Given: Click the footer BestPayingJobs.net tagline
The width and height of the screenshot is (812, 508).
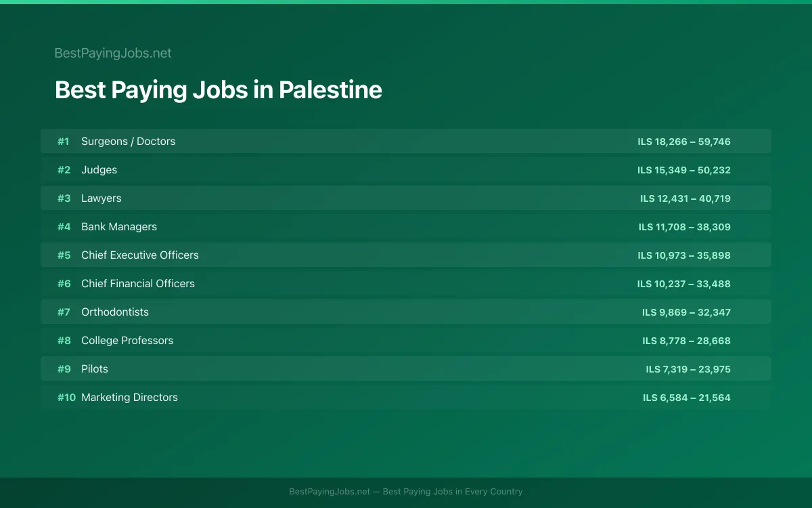Looking at the screenshot, I should coord(406,492).
